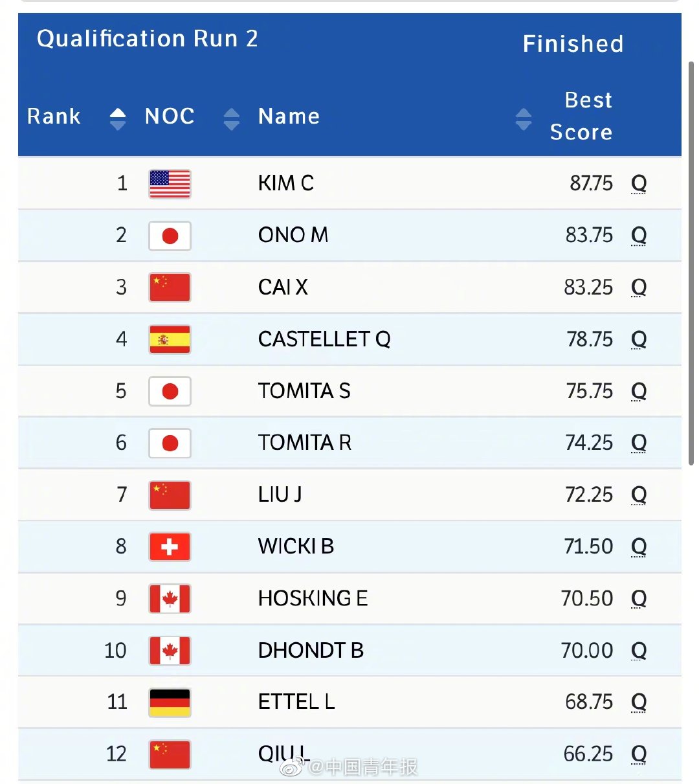The width and height of the screenshot is (699, 784).
Task: Open athlete KIM C's name link
Action: [x=285, y=184]
